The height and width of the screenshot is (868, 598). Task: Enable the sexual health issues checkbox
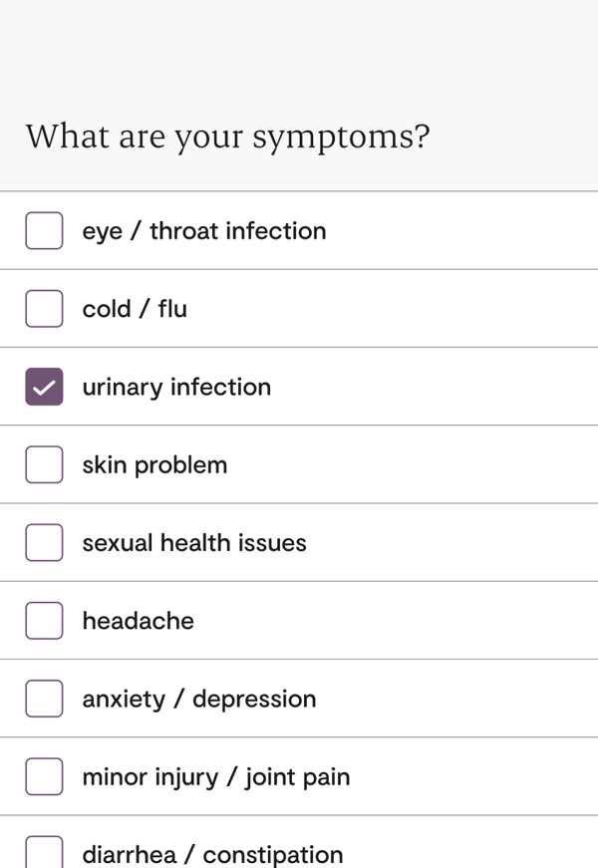44,542
